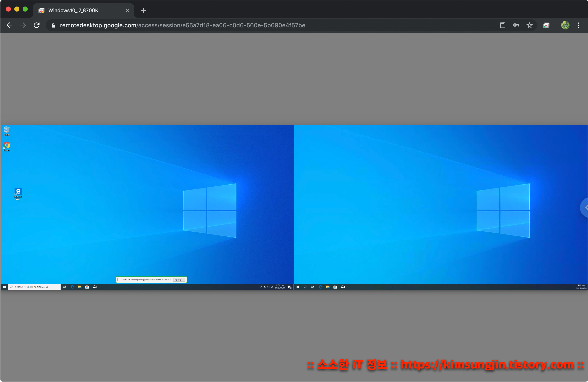This screenshot has width=588, height=382.
Task: Show hidden system tray icons chevron
Action: [261, 287]
